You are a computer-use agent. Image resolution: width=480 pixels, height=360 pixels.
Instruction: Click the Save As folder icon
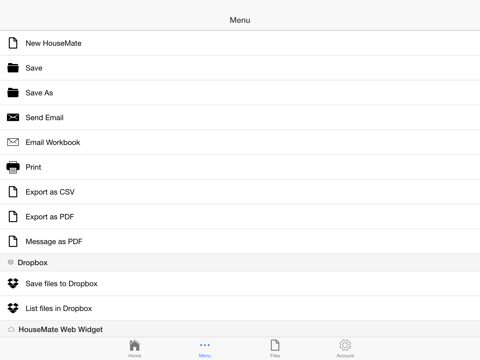[x=13, y=92]
